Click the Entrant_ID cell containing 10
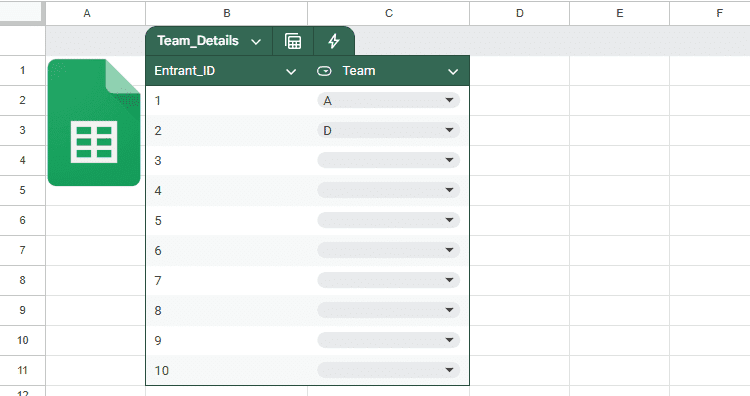The image size is (750, 396). coord(227,370)
